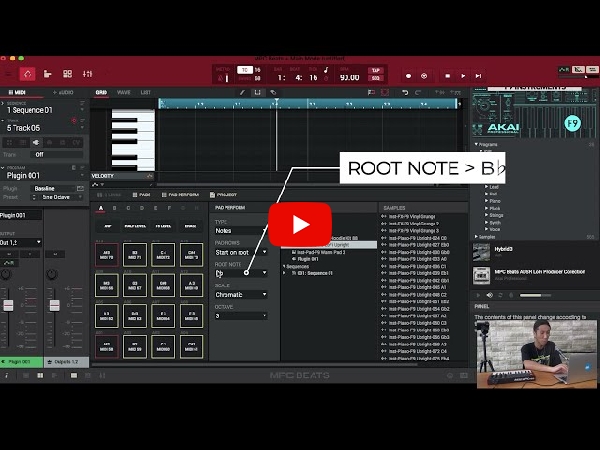
Task: Toggle the 16 Level button
Action: [x=163, y=226]
